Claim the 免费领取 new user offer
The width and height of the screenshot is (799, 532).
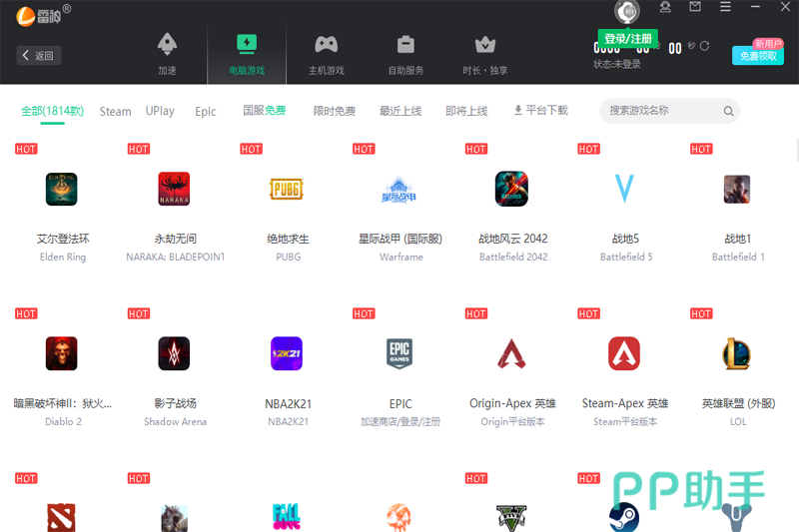(x=758, y=56)
